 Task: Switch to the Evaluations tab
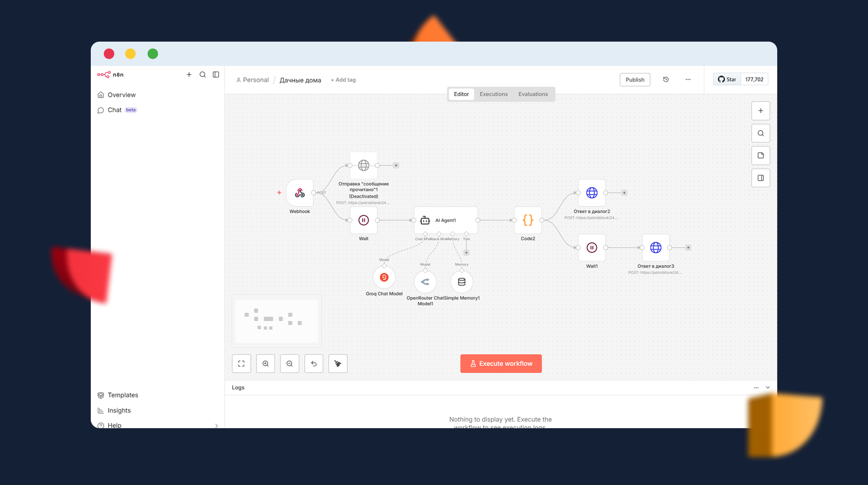tap(533, 94)
